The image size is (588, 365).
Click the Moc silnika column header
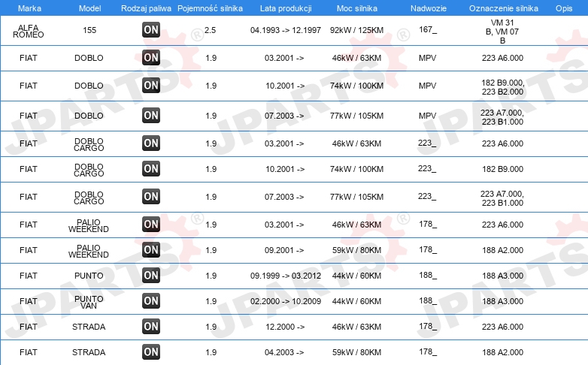point(357,8)
